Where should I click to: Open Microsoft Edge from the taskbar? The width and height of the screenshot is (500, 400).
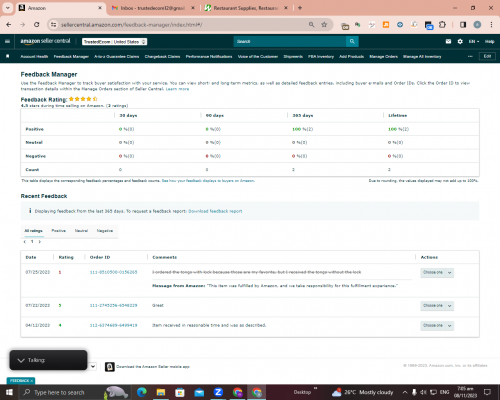[x=142, y=392]
